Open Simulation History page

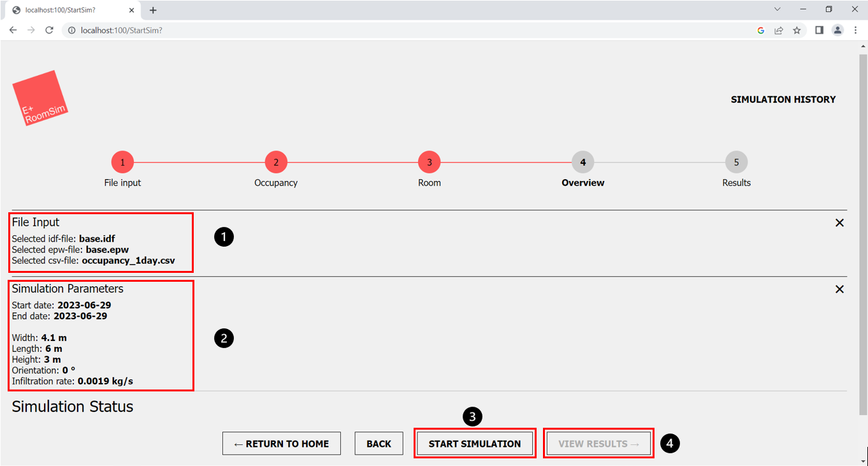[x=783, y=99]
